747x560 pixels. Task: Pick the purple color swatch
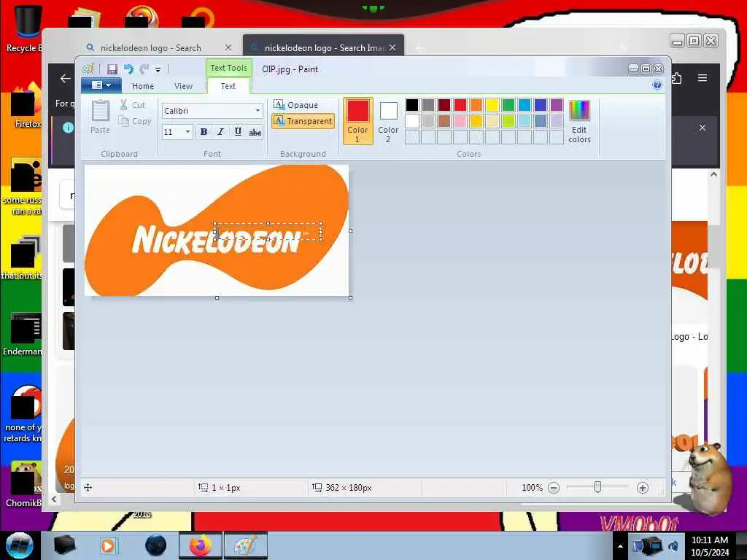[x=557, y=105]
